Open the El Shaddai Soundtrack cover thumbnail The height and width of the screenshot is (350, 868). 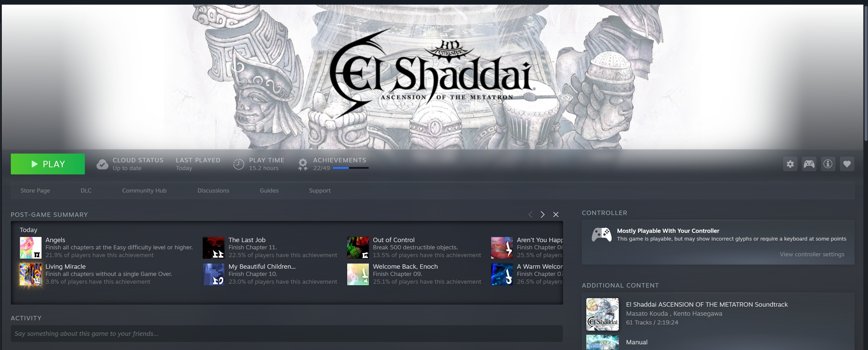tap(603, 314)
